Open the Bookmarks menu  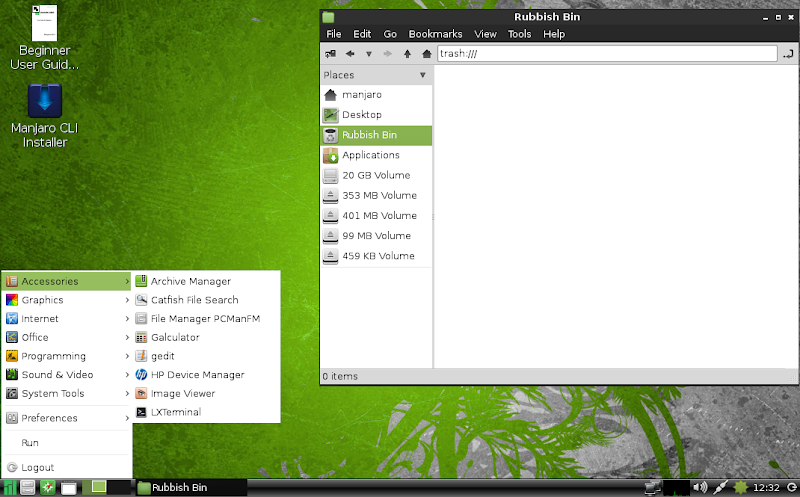435,34
